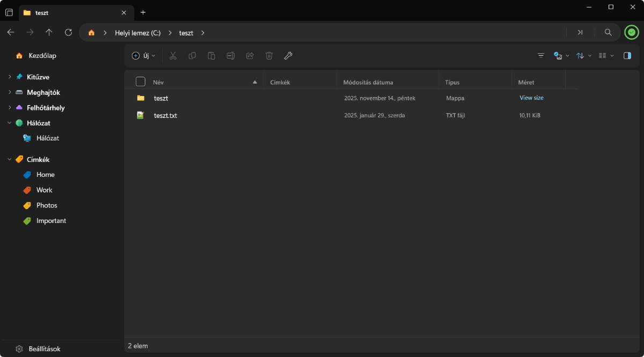Image resolution: width=644 pixels, height=357 pixels.
Task: Click the Meghajtók drives label
Action: point(43,93)
